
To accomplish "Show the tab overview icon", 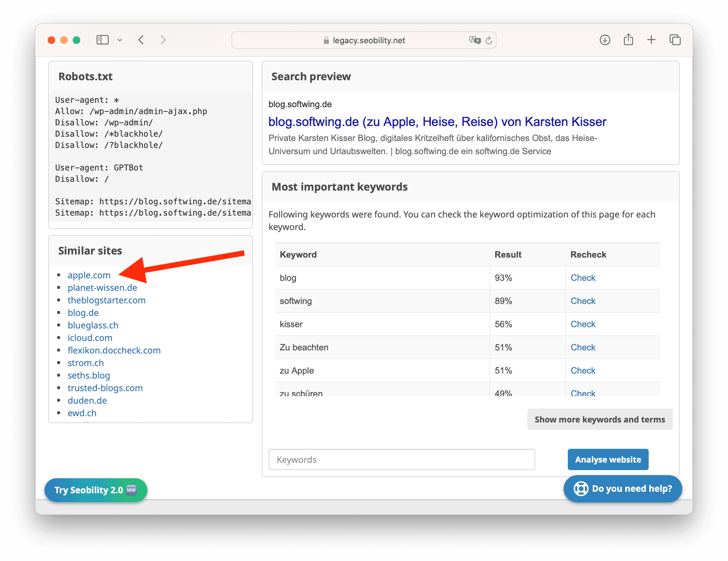I will (675, 40).
